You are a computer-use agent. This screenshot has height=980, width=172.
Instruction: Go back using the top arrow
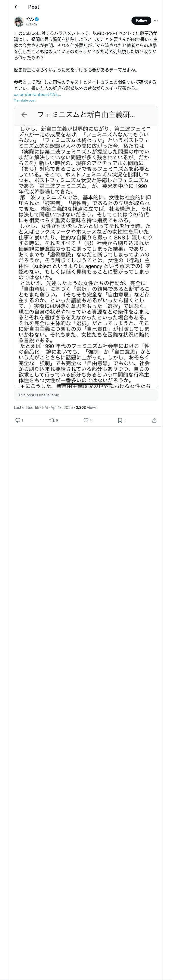pyautogui.click(x=16, y=7)
